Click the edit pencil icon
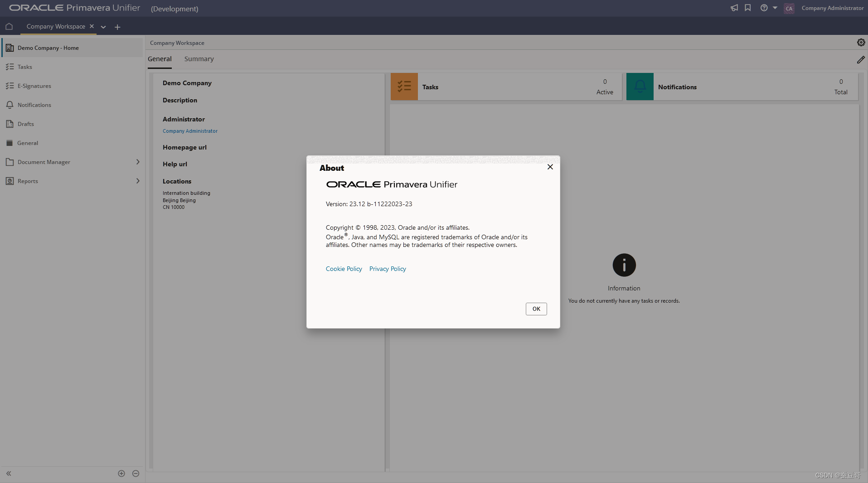The width and height of the screenshot is (868, 483). [861, 59]
